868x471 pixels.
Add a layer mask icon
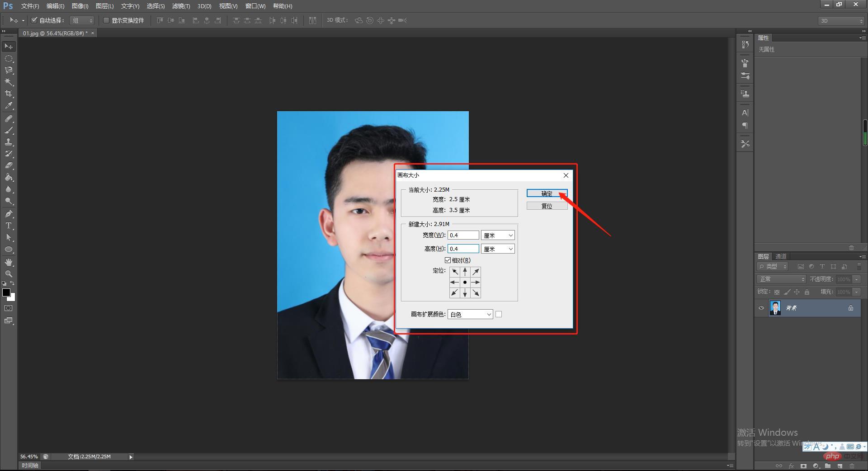tap(803, 466)
